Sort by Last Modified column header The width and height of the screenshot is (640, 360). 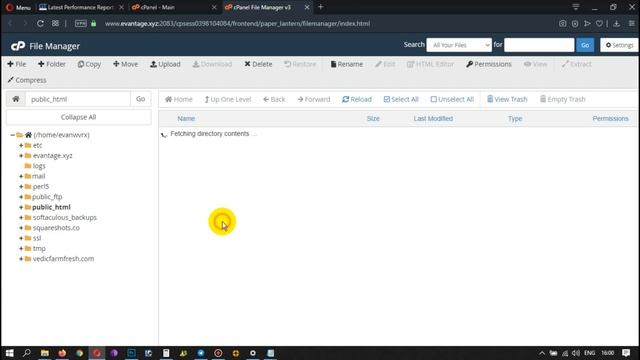[x=433, y=118]
